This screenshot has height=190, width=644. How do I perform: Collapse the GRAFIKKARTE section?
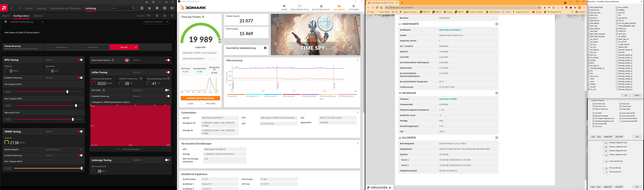coord(497,24)
